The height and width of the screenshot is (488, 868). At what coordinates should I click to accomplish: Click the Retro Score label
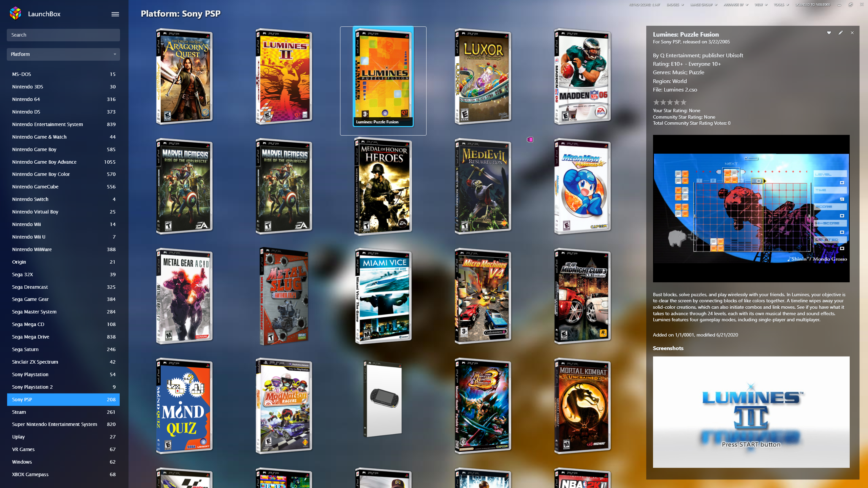644,5
